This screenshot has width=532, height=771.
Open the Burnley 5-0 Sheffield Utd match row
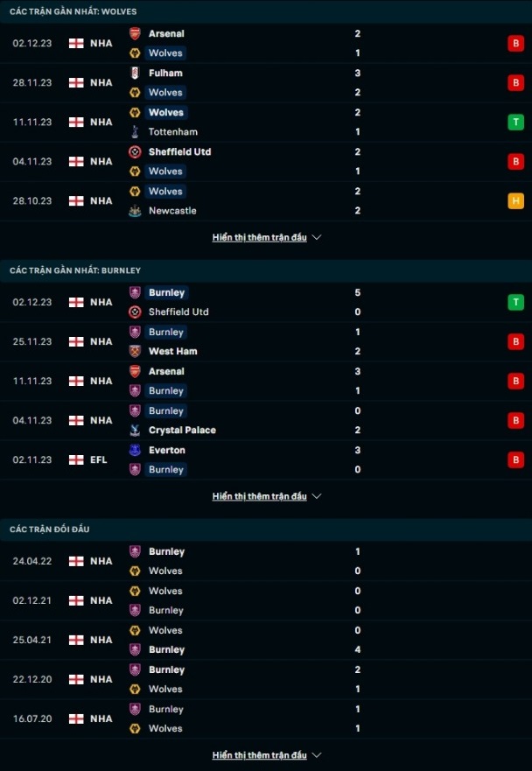[x=266, y=302]
